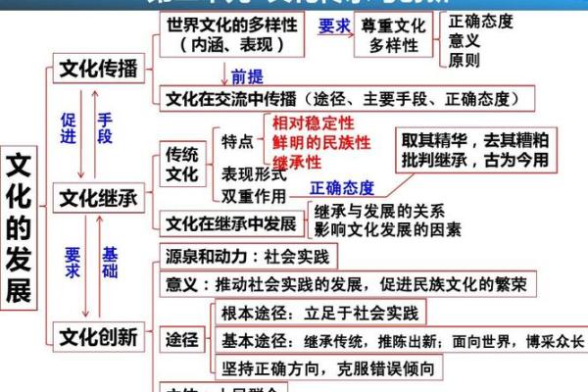This screenshot has width=588, height=392.
Task: Click the 影响文化发展的因素 text
Action: pos(387,229)
